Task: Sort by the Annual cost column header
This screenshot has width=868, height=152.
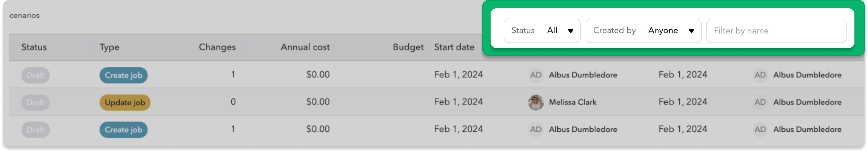Action: coord(305,47)
